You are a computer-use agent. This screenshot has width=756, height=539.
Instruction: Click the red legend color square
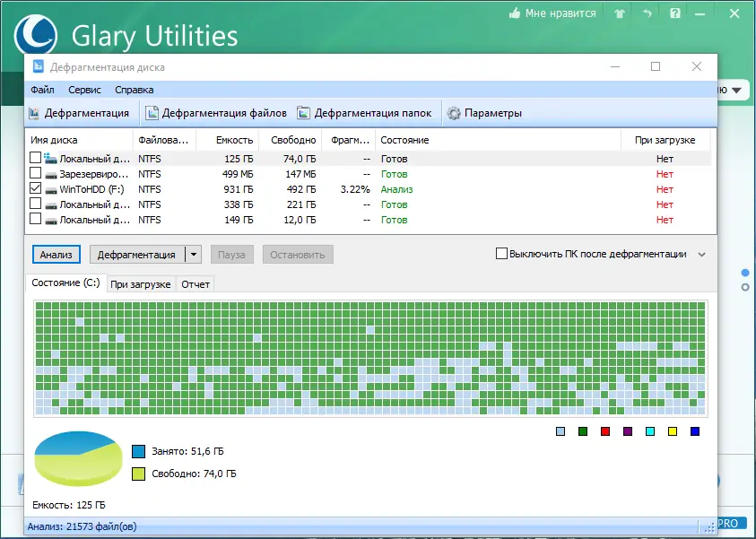(x=605, y=431)
